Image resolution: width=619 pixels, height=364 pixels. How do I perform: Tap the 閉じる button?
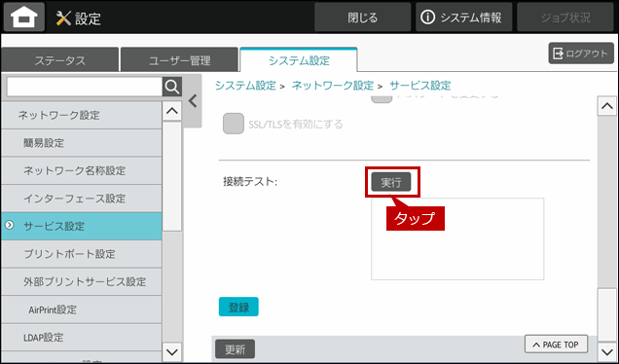tap(362, 18)
